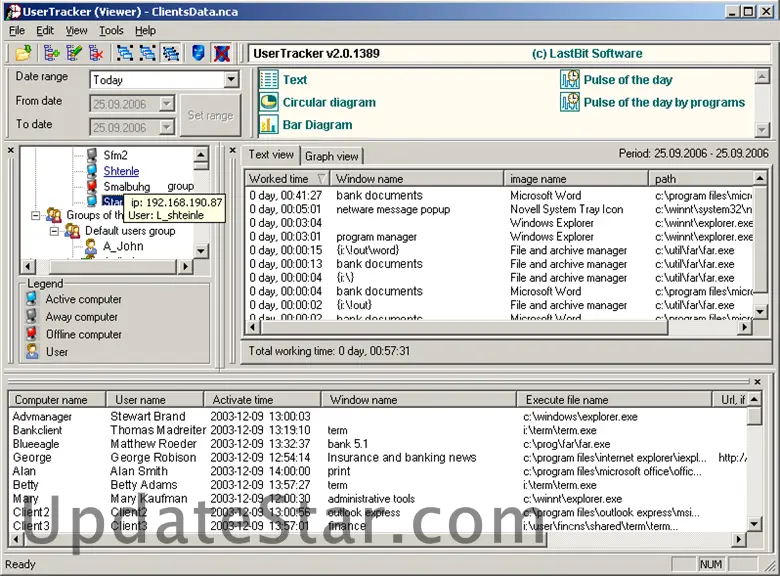Screen dimensions: 780x576
Task: Open the Pulse of the day link
Action: click(x=628, y=80)
